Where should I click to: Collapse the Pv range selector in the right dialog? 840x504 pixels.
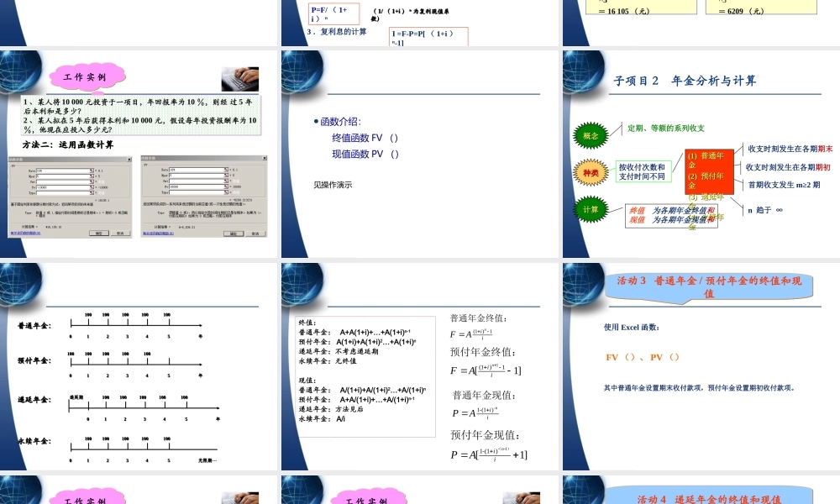(x=226, y=186)
